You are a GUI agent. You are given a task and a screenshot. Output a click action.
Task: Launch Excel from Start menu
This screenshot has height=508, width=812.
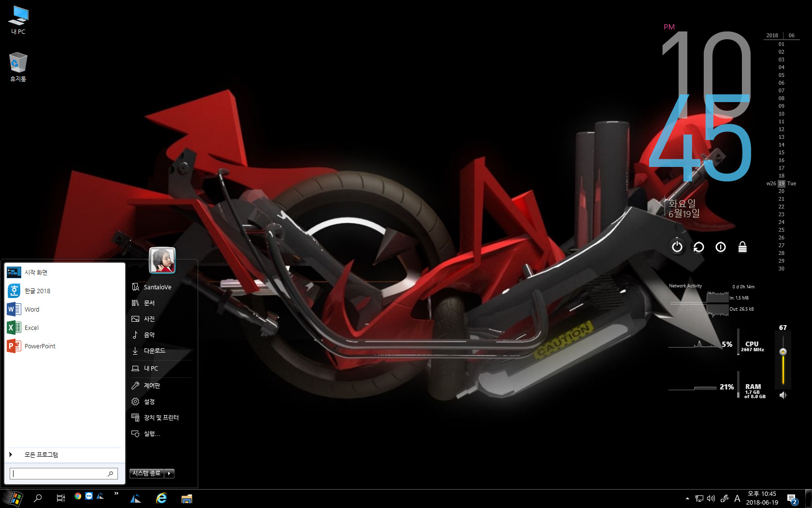point(65,328)
